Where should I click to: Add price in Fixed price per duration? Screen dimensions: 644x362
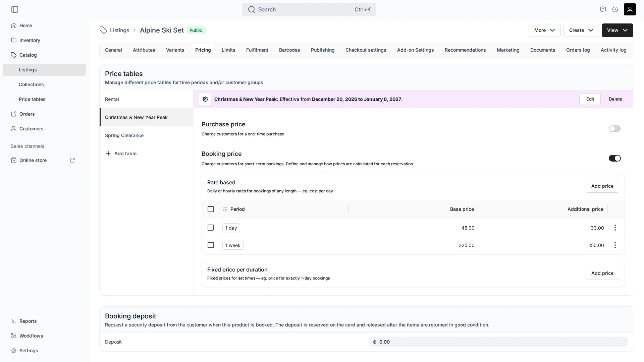(x=602, y=273)
